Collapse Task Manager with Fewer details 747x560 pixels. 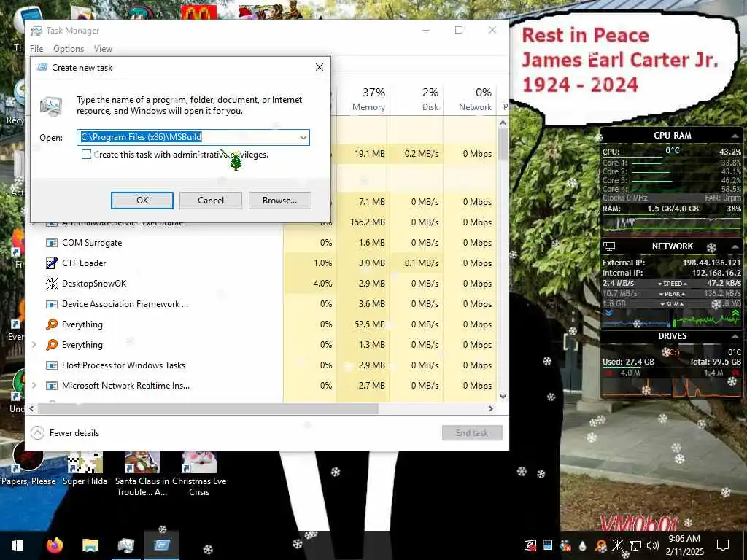(65, 433)
